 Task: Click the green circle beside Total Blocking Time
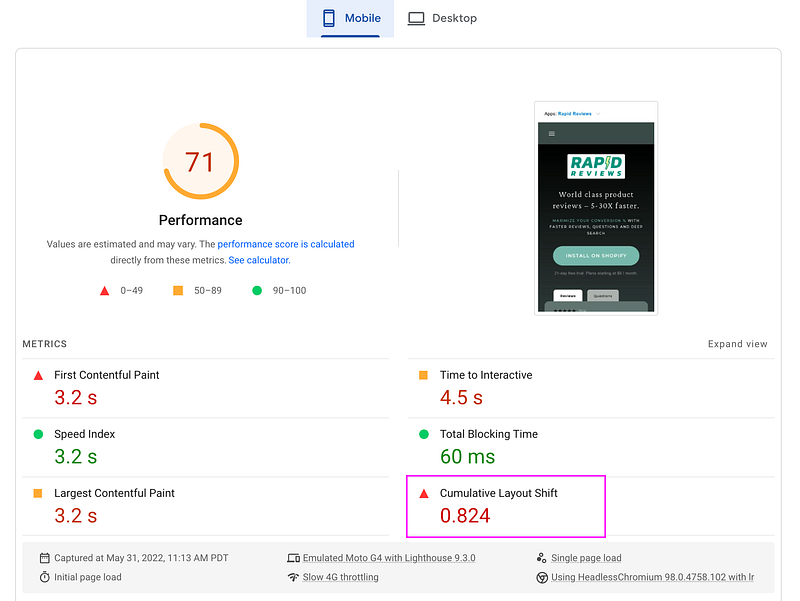[425, 434]
